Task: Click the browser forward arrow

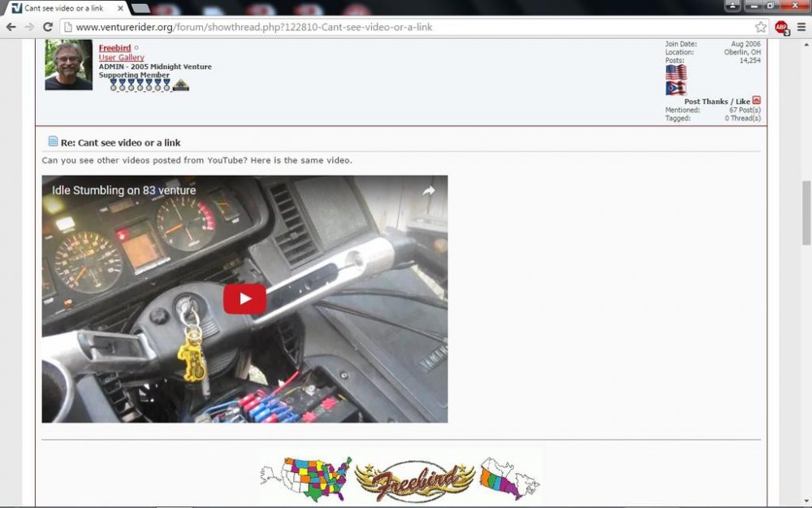Action: (30, 27)
